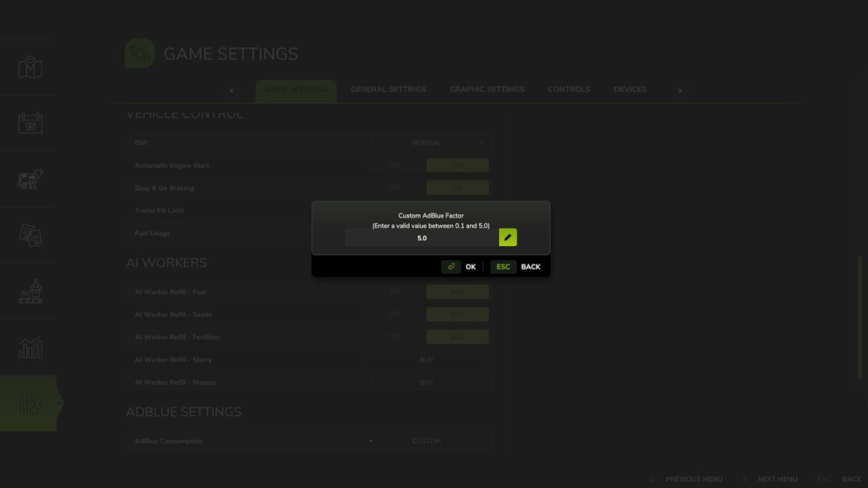Open the map menu icon
This screenshot has width=868, height=488.
[x=30, y=67]
